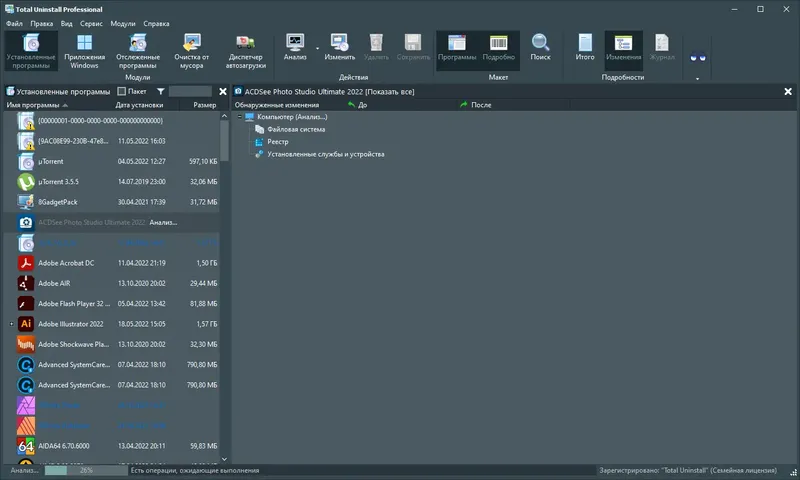
Task: Open the Файл menu
Action: [x=14, y=23]
